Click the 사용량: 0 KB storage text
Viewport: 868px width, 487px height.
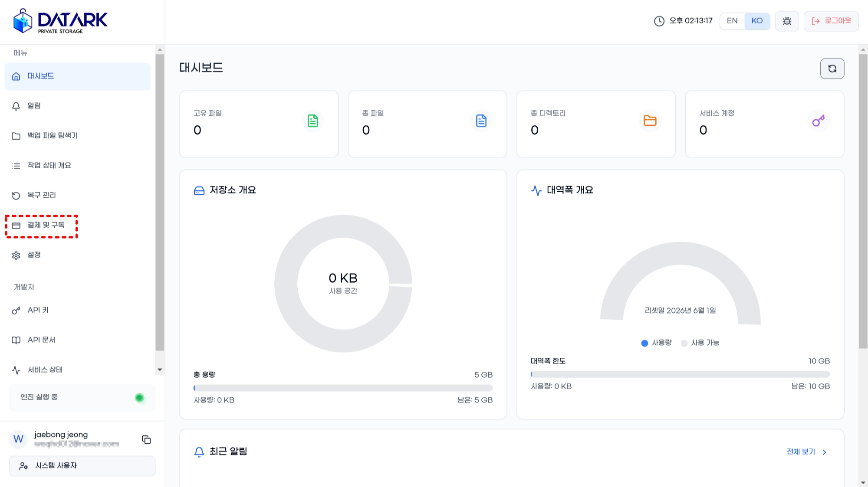tap(214, 400)
